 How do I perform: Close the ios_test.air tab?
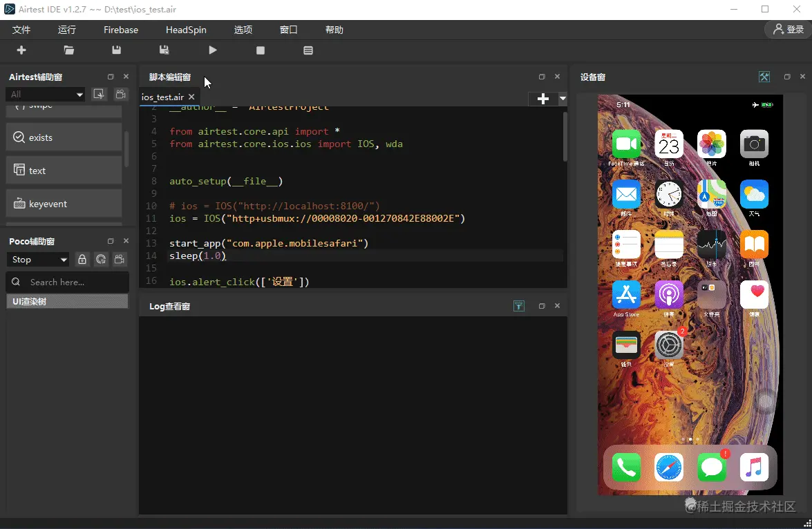pos(191,97)
